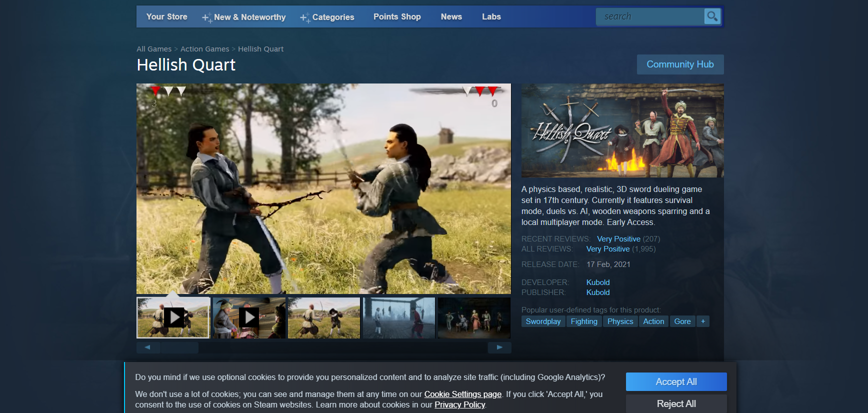
Task: Open the Labs tab
Action: click(491, 16)
